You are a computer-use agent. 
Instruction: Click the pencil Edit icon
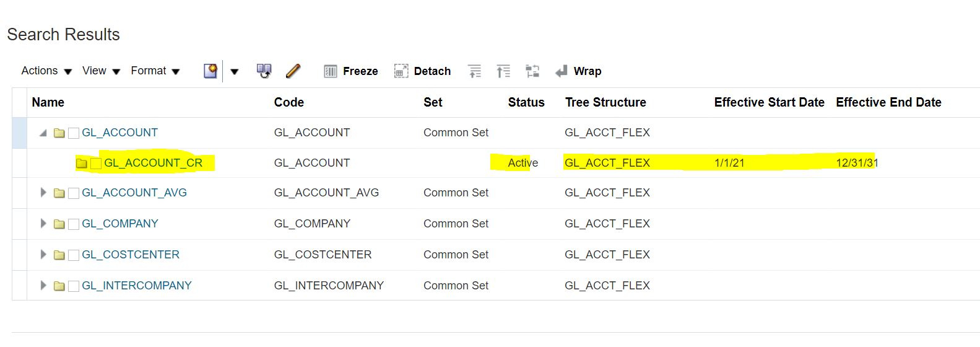pyautogui.click(x=293, y=71)
